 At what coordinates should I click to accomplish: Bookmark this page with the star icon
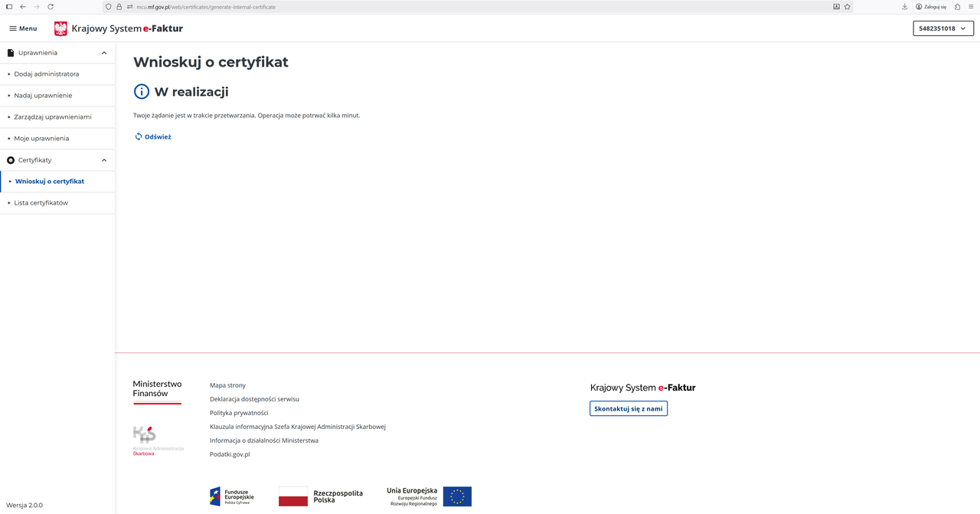(847, 7)
